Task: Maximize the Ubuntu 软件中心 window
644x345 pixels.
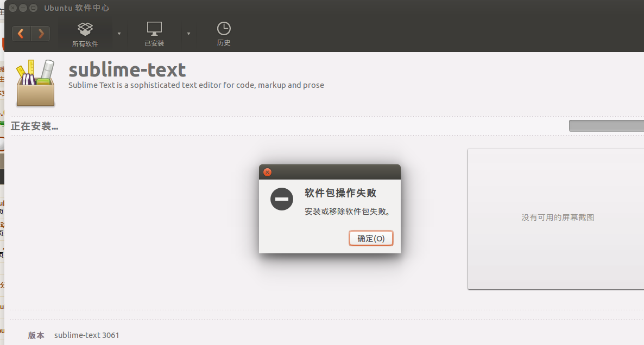Action: 34,8
